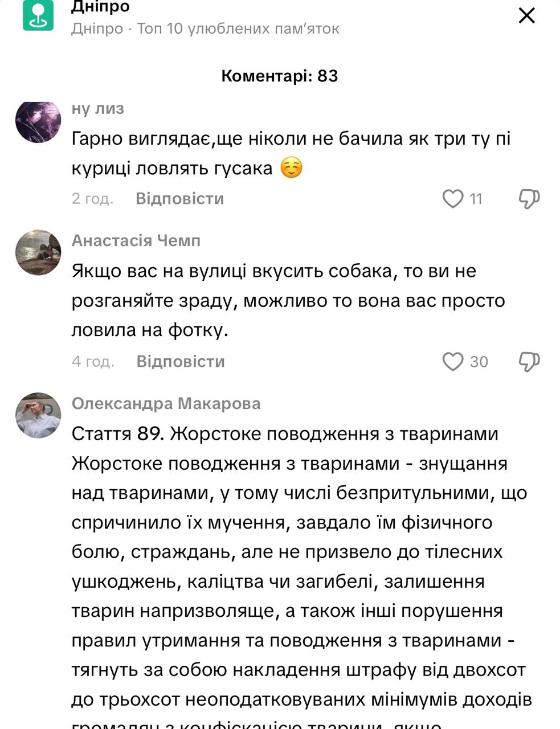Open 'Топ 10 улюблених пам'яток' subtitle
Screen dimensions: 560x729
click(x=238, y=28)
